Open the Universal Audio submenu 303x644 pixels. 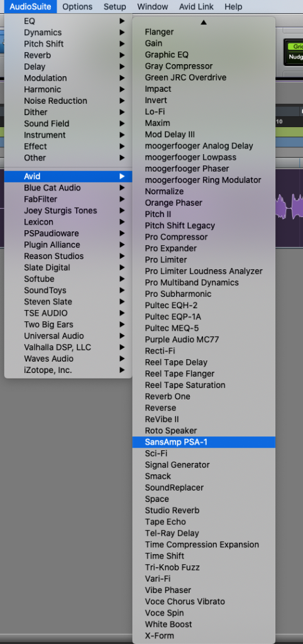click(x=68, y=336)
